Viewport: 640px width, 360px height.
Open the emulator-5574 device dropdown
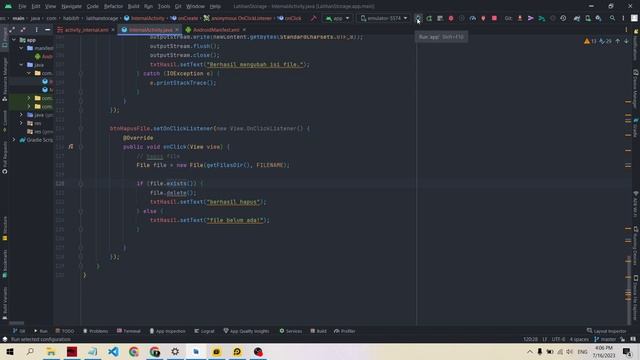point(384,18)
